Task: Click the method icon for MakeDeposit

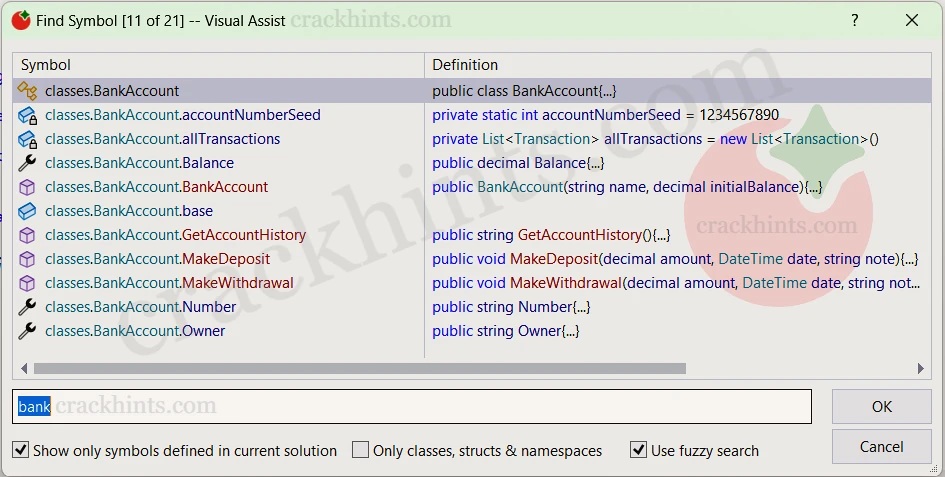Action: [27, 259]
